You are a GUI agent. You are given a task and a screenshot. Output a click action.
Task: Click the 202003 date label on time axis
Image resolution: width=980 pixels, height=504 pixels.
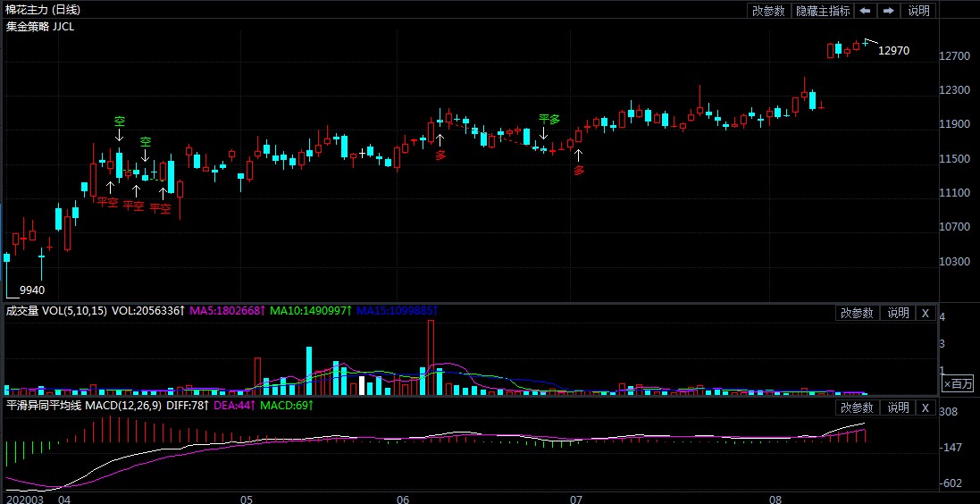tap(24, 499)
